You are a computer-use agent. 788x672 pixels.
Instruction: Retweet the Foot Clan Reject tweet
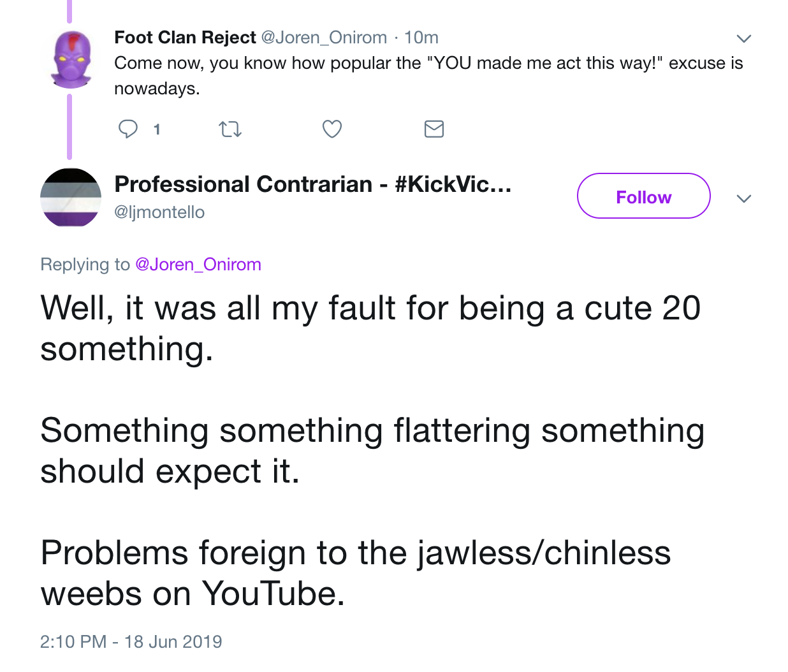[x=230, y=129]
